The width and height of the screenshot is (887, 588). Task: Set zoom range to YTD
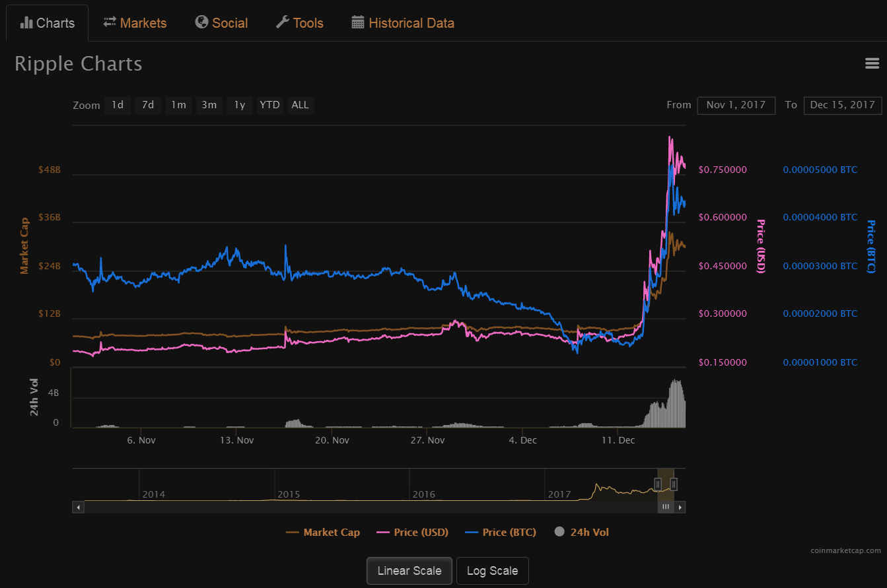point(269,105)
